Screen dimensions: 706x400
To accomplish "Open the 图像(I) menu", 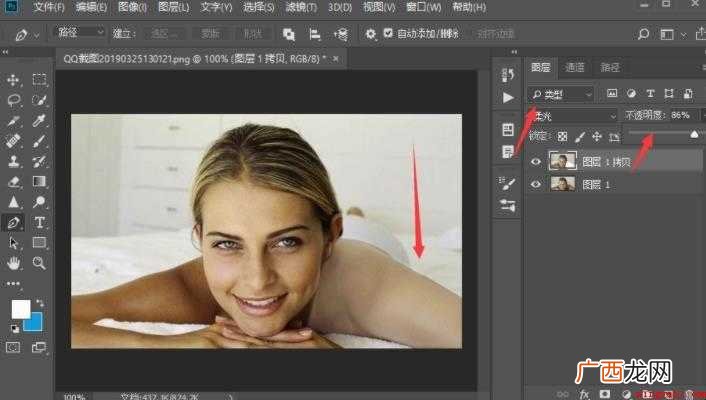I will coord(132,8).
